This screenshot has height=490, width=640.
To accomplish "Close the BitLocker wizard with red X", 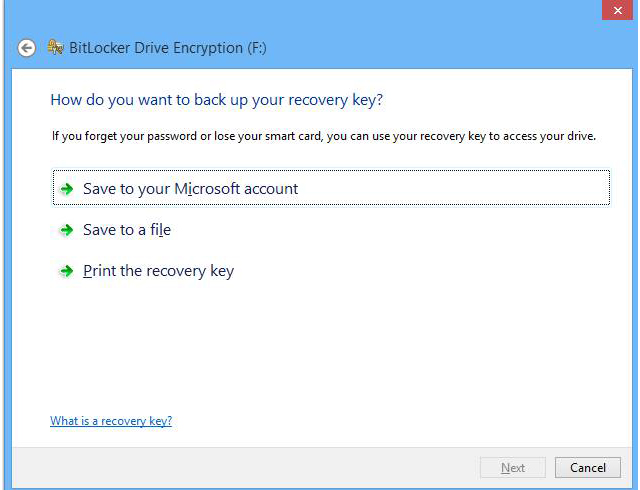I will (x=616, y=10).
